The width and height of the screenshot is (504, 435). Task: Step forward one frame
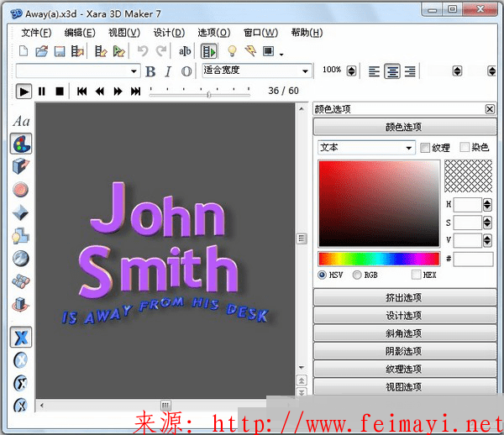[118, 92]
